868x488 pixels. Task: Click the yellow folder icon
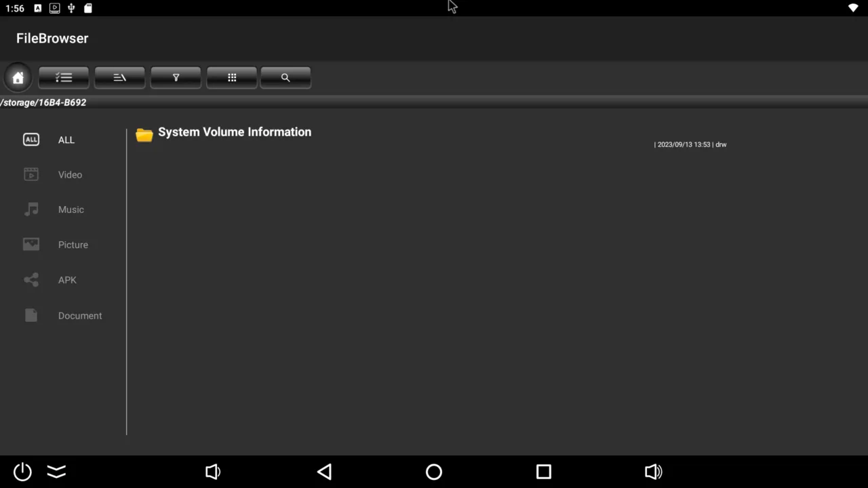pyautogui.click(x=144, y=135)
